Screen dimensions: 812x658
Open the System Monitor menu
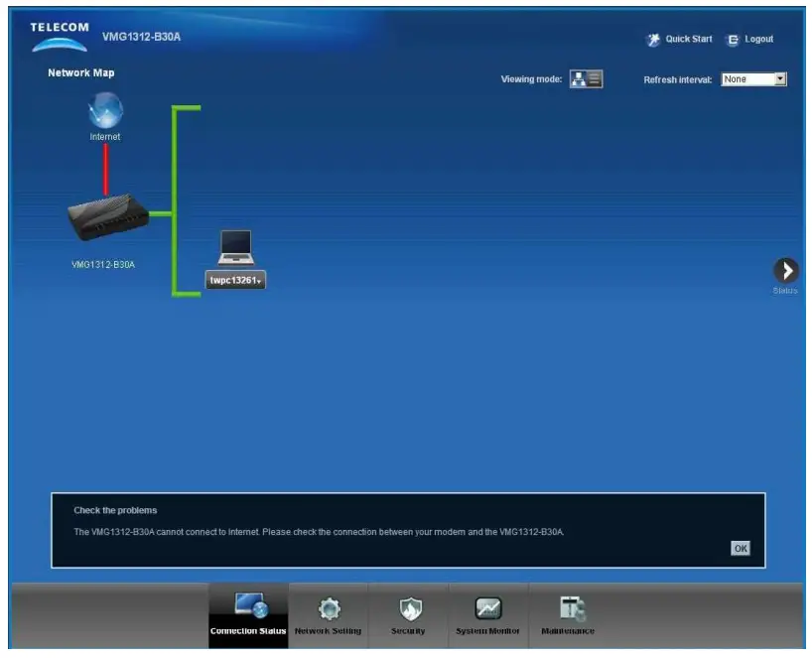(x=487, y=615)
